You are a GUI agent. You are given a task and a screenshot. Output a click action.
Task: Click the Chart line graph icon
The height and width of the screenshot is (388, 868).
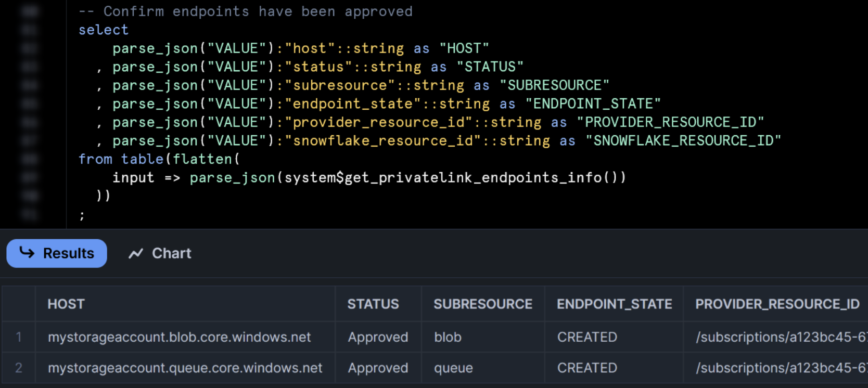(x=136, y=253)
